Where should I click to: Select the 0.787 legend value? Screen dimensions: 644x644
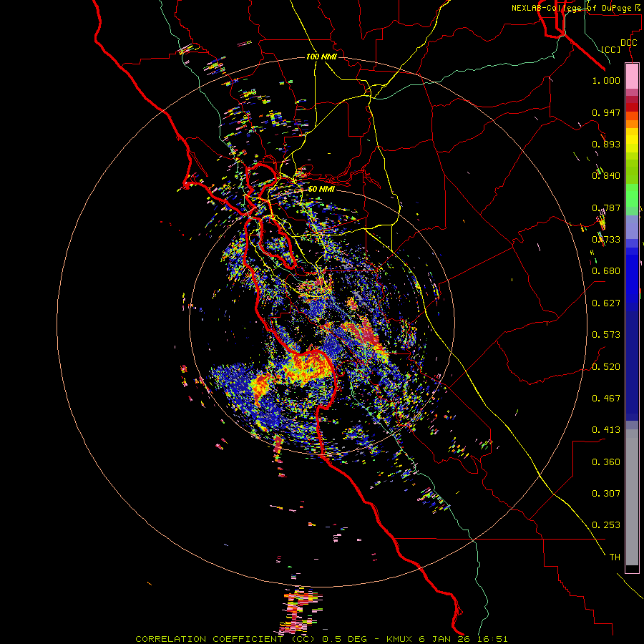606,208
